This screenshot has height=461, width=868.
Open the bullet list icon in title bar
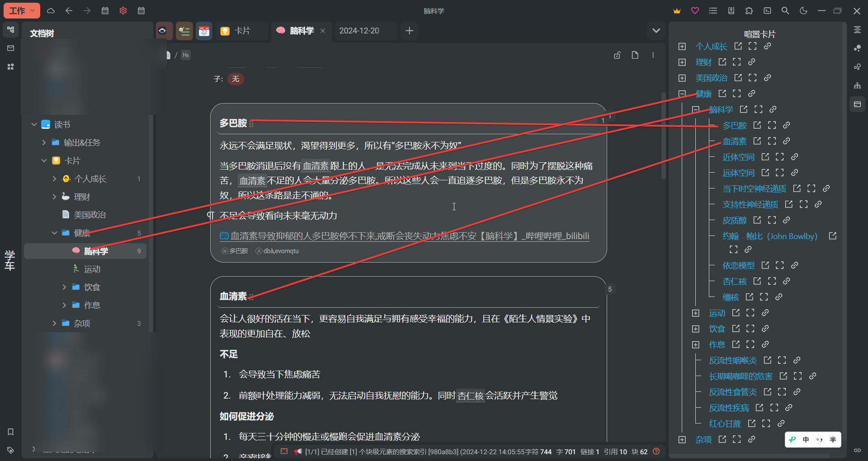[x=713, y=11]
